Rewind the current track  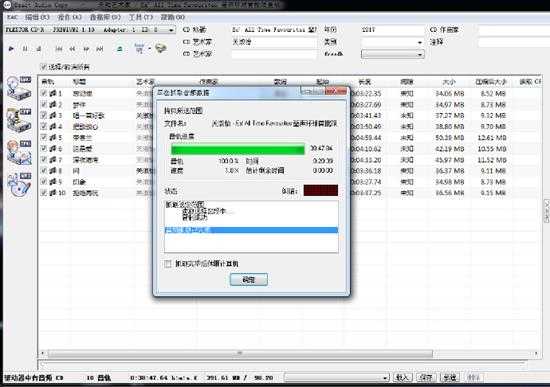[72, 49]
